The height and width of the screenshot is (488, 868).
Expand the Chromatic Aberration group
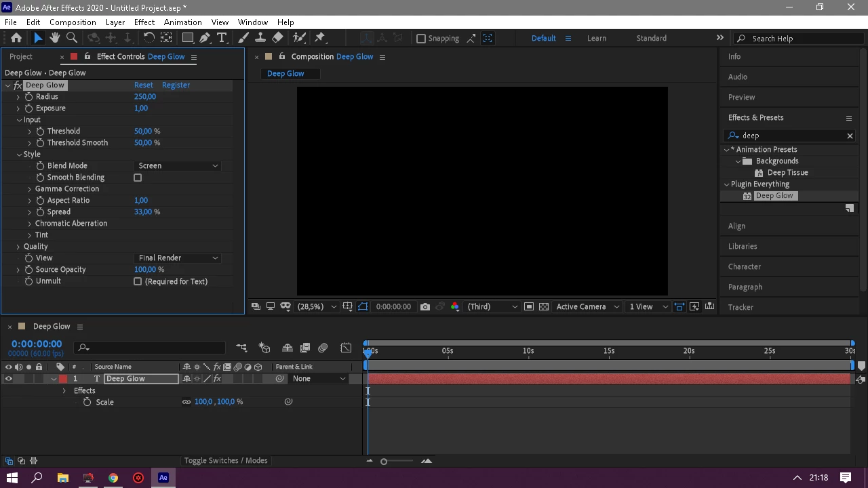(30, 224)
